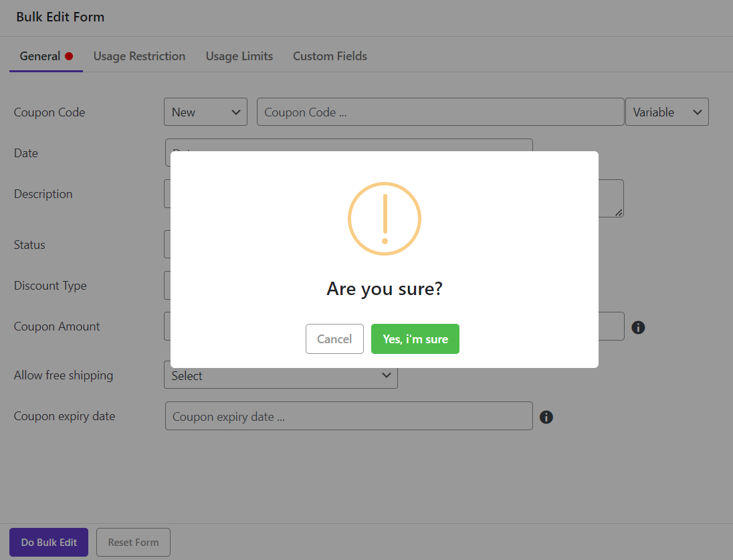Click the Description textarea resize handle

tap(619, 212)
